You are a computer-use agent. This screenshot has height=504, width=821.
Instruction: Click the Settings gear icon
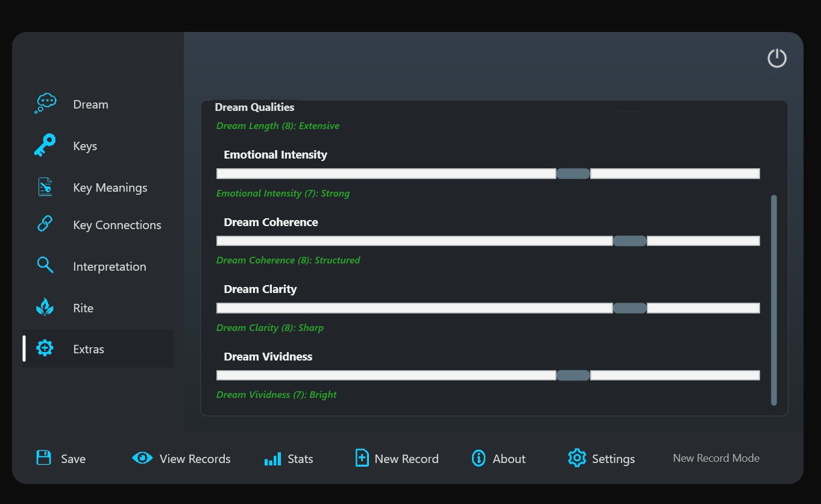pos(577,458)
